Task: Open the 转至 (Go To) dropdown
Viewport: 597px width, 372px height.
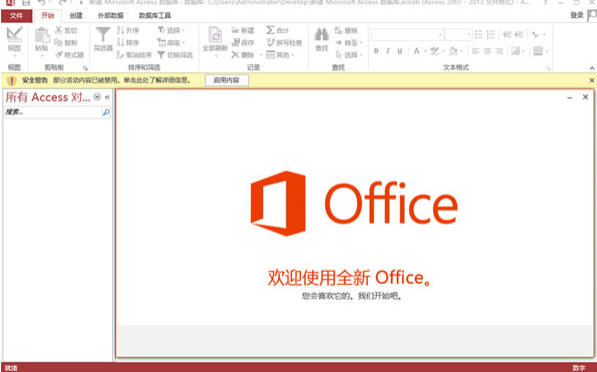Action: 348,43
